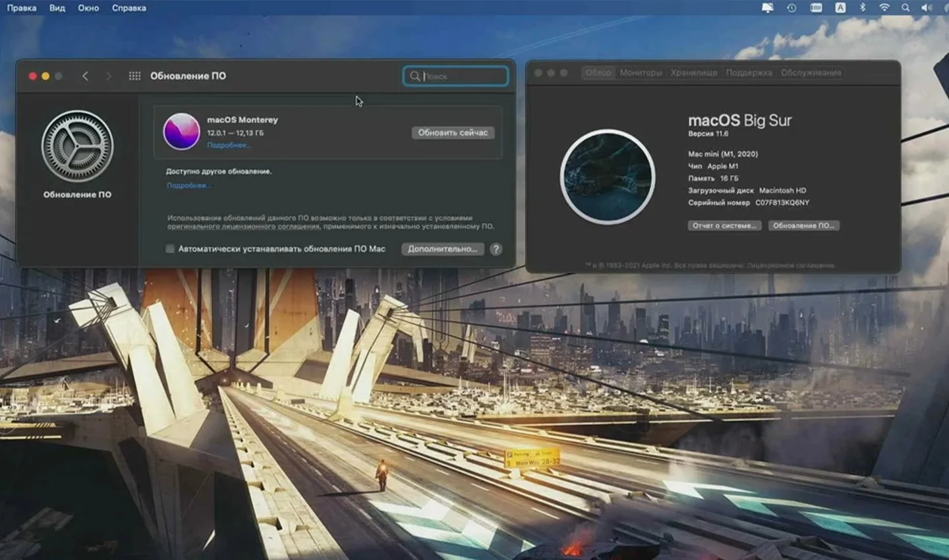Open the Time Machine menu bar icon

point(791,8)
